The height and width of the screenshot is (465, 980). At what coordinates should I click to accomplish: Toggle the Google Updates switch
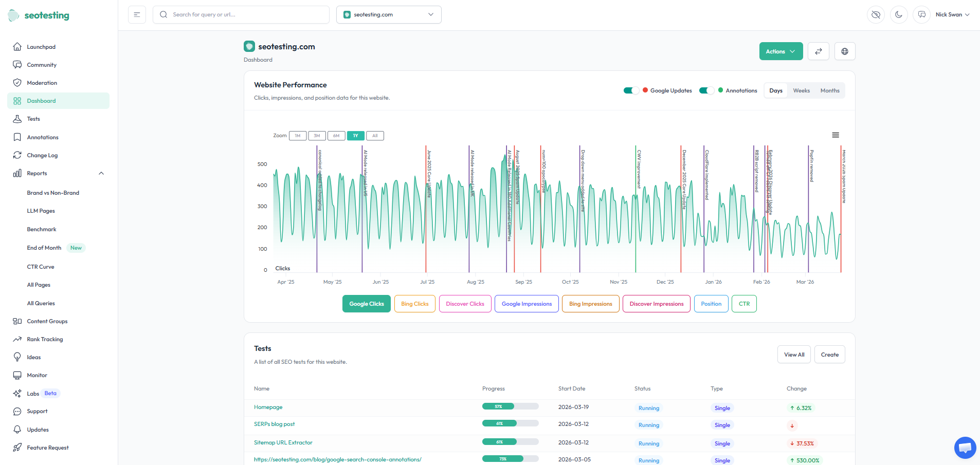631,90
